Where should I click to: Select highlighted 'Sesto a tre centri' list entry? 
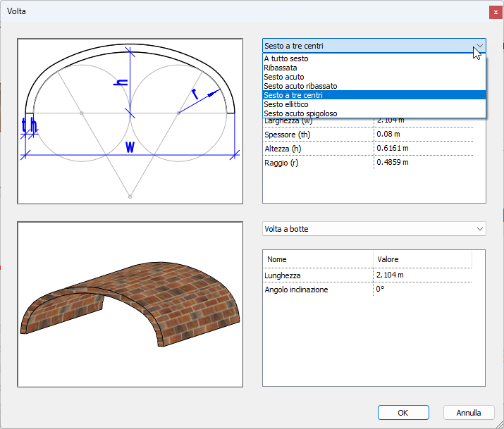tap(374, 95)
